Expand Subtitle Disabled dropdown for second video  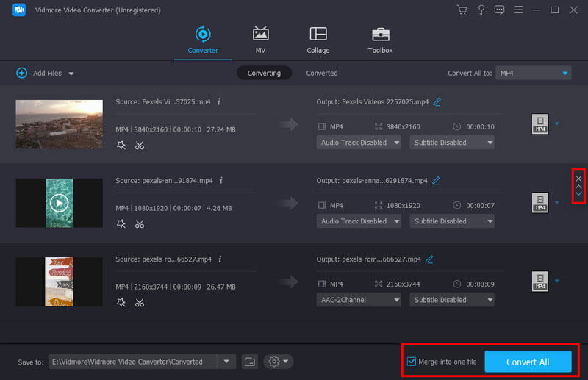452,221
